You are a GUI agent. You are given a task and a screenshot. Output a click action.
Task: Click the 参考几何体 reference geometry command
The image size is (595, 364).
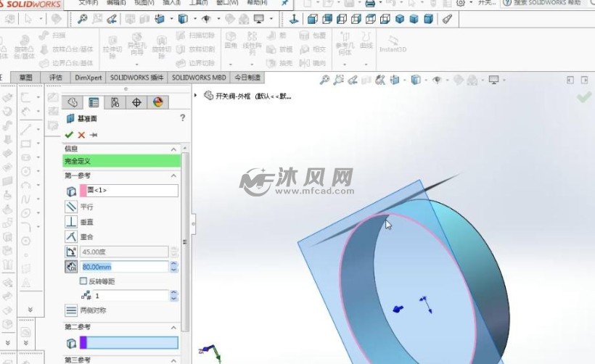coord(345,44)
